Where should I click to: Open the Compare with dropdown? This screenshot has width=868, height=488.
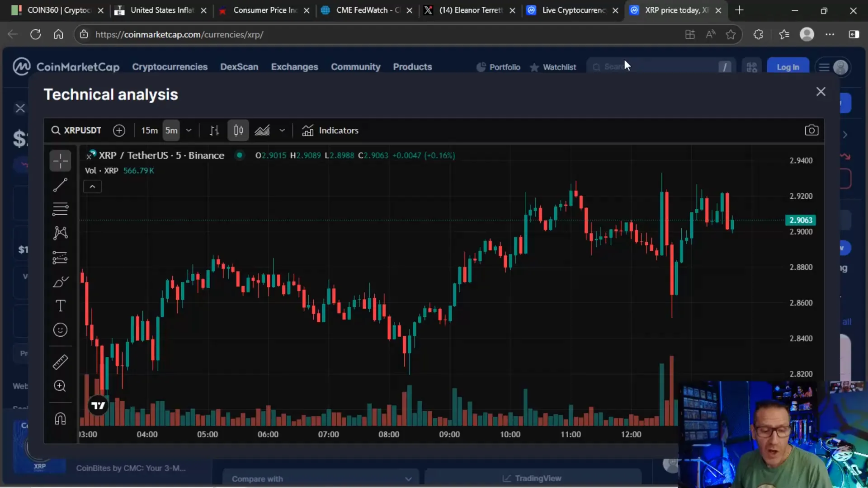coord(321,479)
